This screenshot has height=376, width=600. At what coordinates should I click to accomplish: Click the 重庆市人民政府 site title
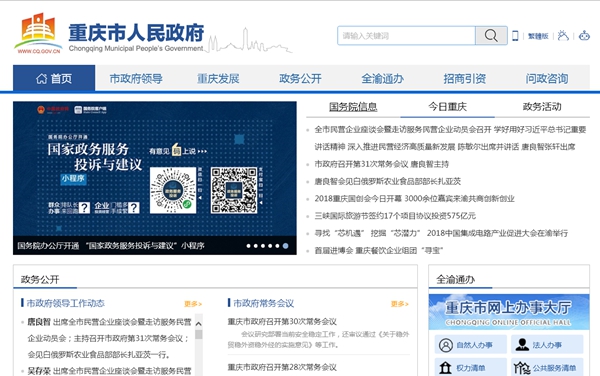[x=136, y=33]
